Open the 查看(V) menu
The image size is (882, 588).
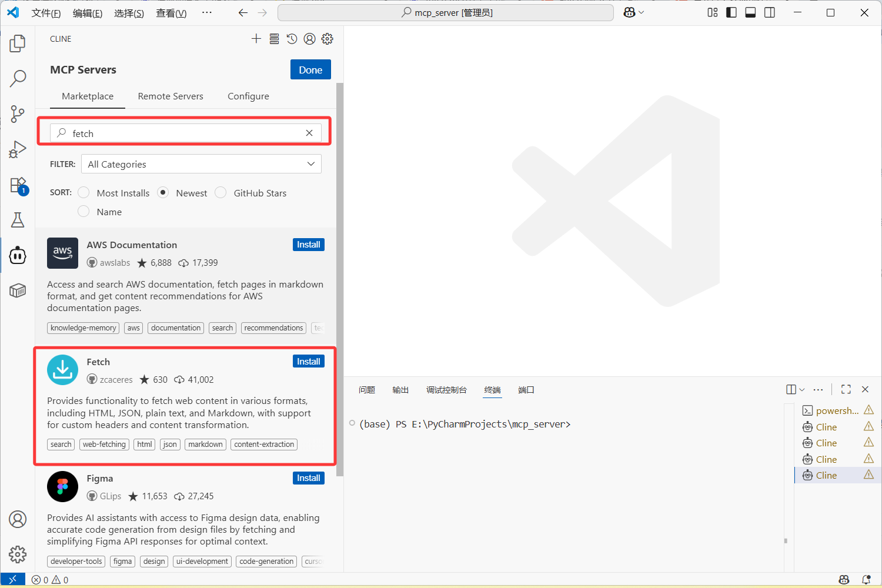(171, 13)
